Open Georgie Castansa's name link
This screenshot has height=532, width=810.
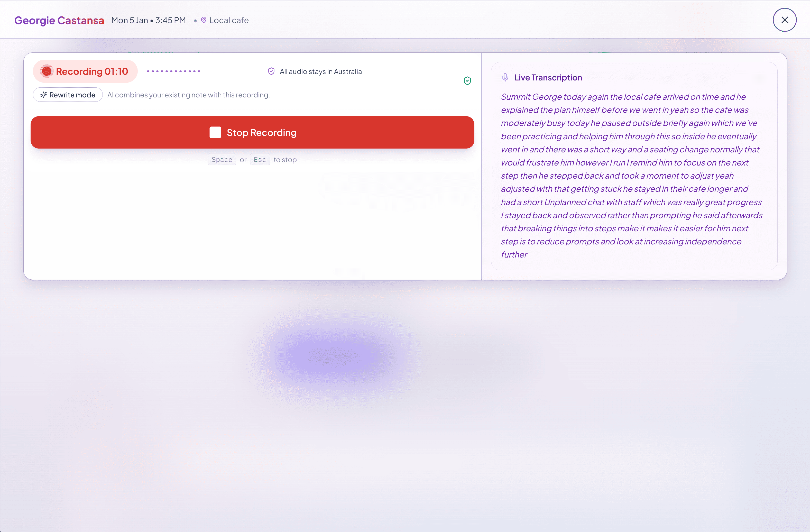(59, 20)
